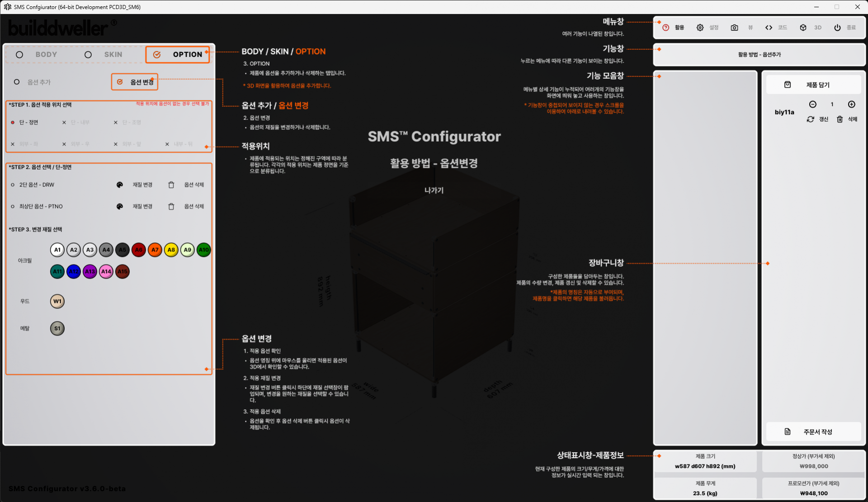Pick green acrylic swatch A10

[204, 250]
